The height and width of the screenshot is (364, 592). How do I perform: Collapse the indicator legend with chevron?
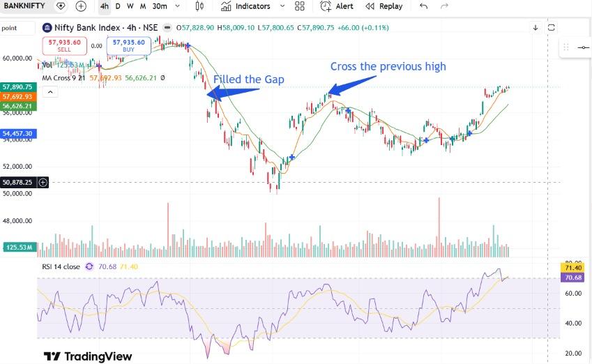point(50,92)
